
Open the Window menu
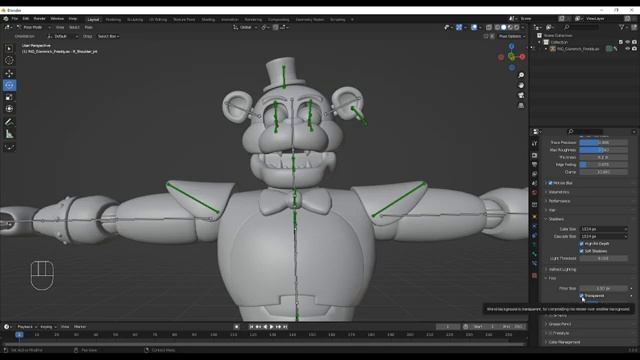pyautogui.click(x=57, y=19)
